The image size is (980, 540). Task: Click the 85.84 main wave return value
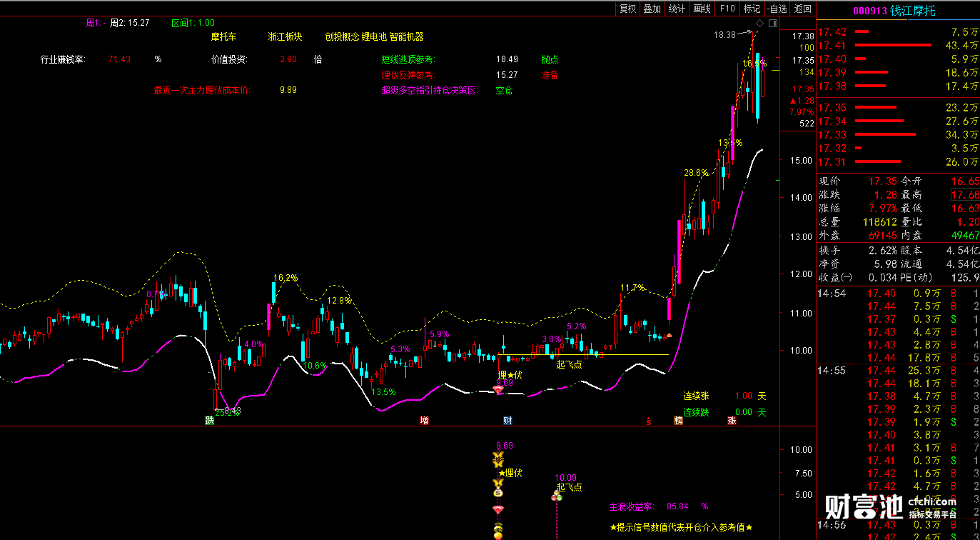point(677,506)
